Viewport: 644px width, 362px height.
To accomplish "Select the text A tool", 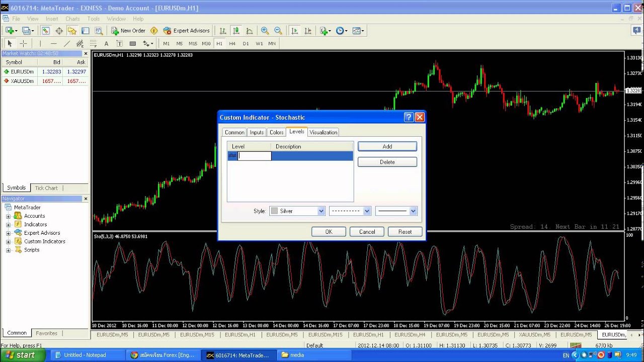I will coord(106,44).
